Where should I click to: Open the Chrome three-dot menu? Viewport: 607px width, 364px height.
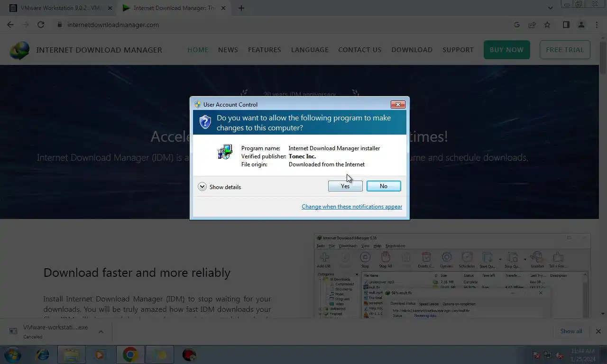597,25
